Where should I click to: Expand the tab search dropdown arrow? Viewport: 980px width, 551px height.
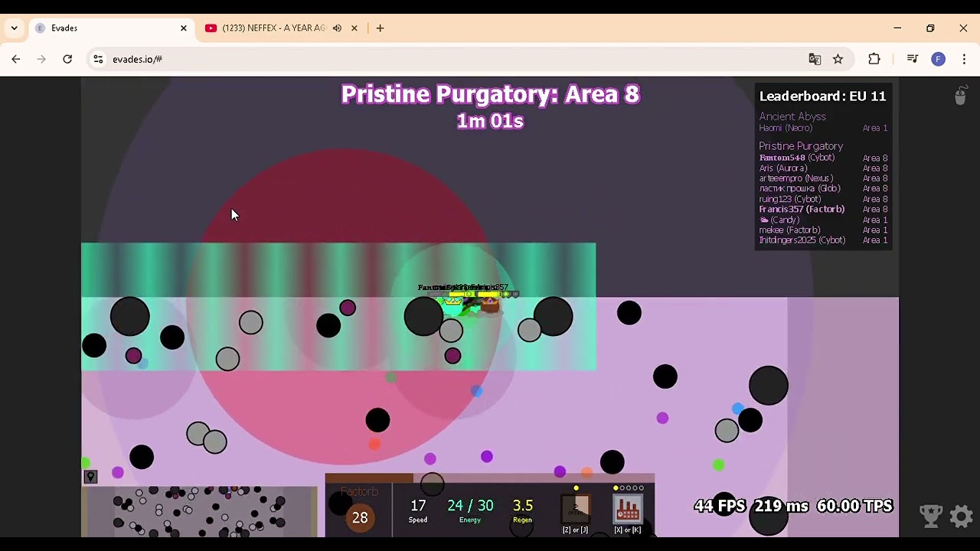14,28
